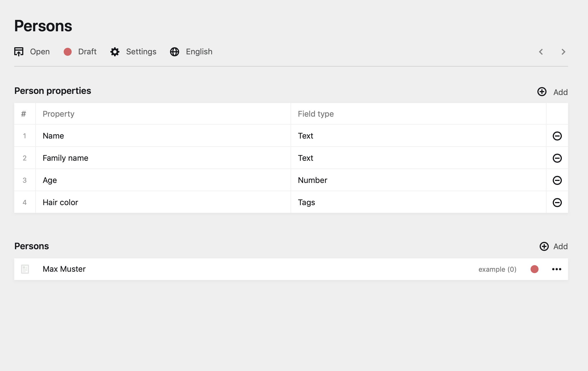This screenshot has width=588, height=371.
Task: Add a new person entry
Action: pos(554,246)
